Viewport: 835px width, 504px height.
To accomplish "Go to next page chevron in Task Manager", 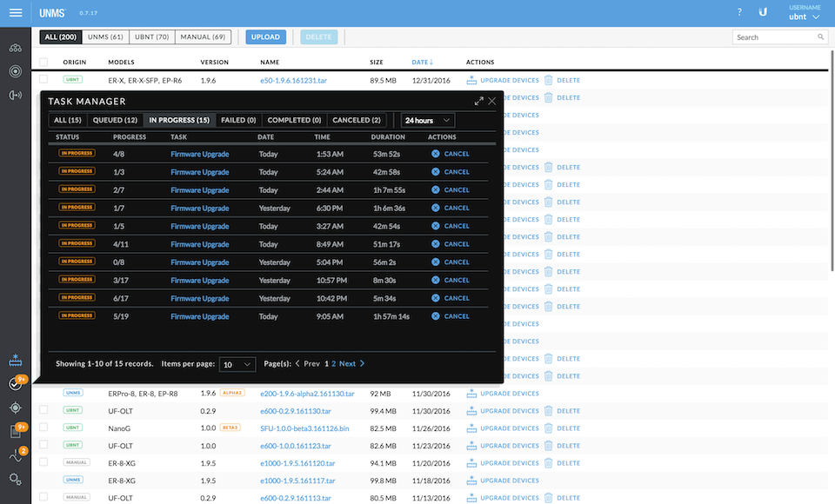I will coord(362,363).
